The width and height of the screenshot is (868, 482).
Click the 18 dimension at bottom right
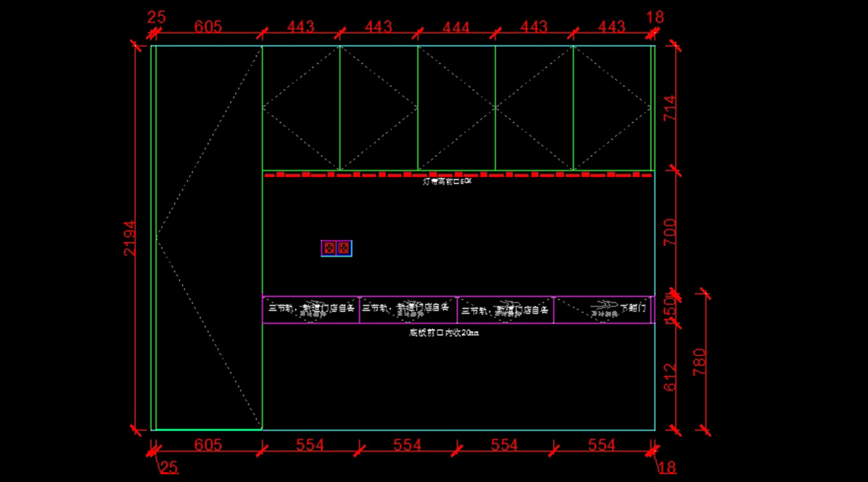point(667,468)
